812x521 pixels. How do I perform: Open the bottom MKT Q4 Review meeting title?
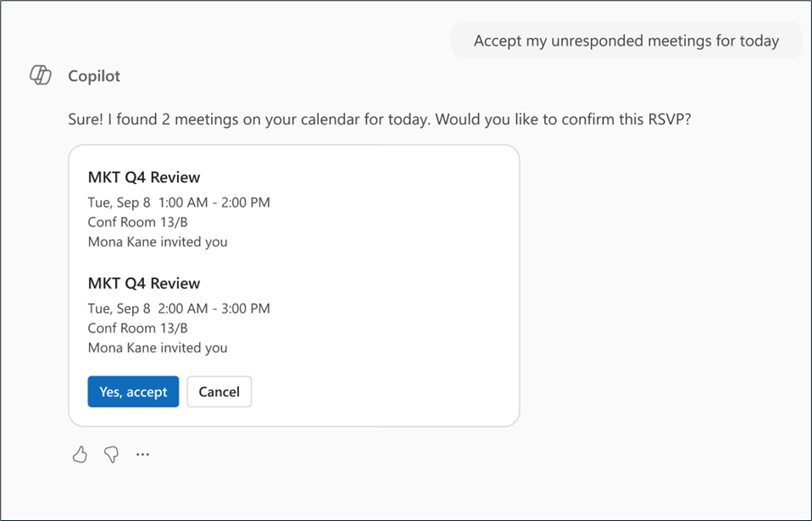(x=144, y=283)
